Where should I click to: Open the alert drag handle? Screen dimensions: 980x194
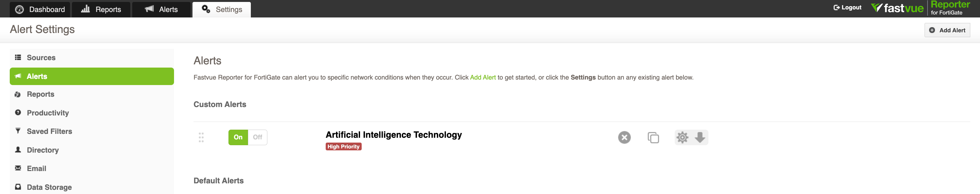[202, 137]
